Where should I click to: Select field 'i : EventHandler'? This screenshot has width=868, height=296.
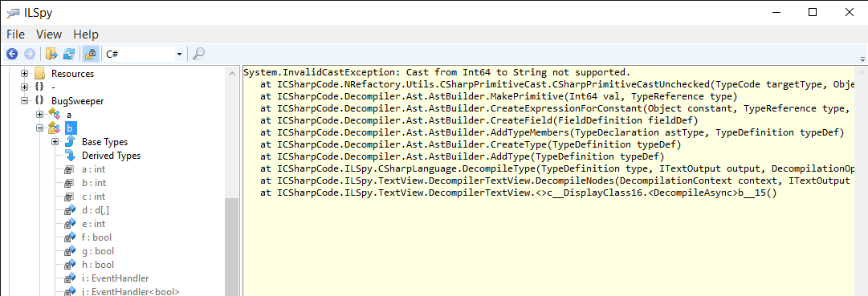point(115,278)
